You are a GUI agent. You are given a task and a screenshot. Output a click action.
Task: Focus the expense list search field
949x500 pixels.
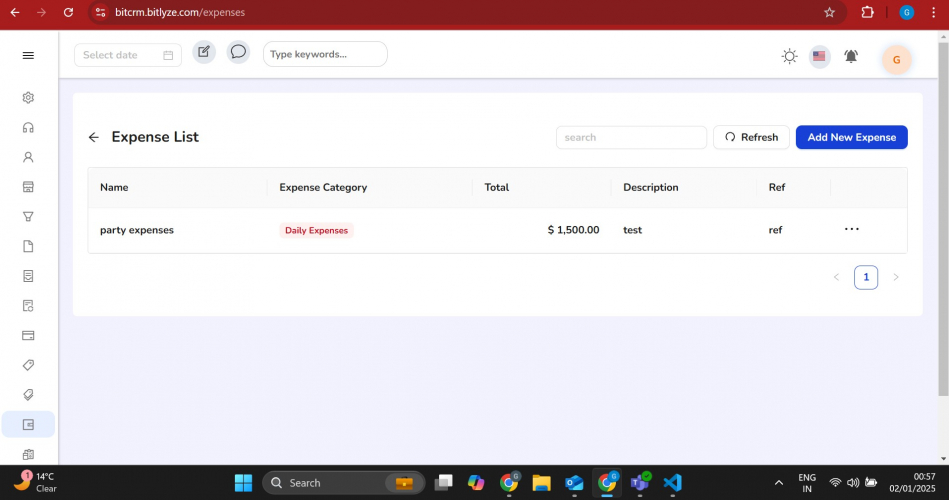tap(631, 137)
